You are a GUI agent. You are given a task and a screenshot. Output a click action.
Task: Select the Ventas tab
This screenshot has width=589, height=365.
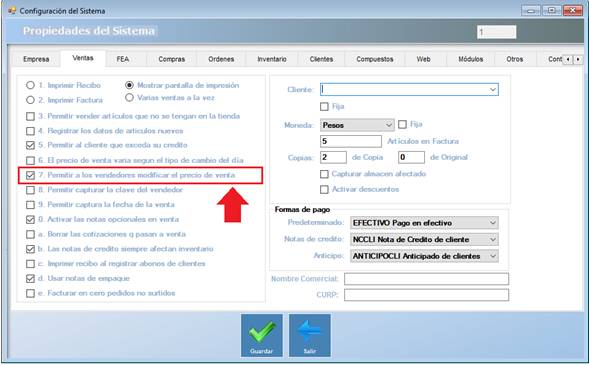click(83, 58)
